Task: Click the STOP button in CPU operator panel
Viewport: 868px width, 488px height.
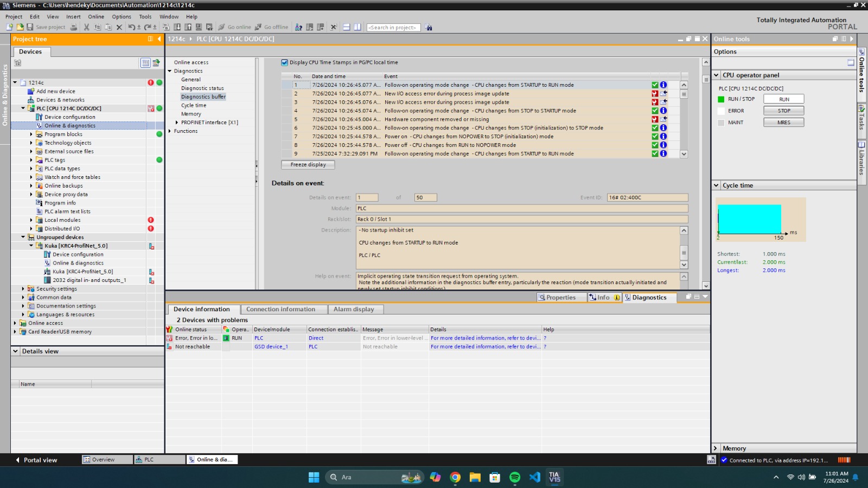Action: click(x=784, y=111)
